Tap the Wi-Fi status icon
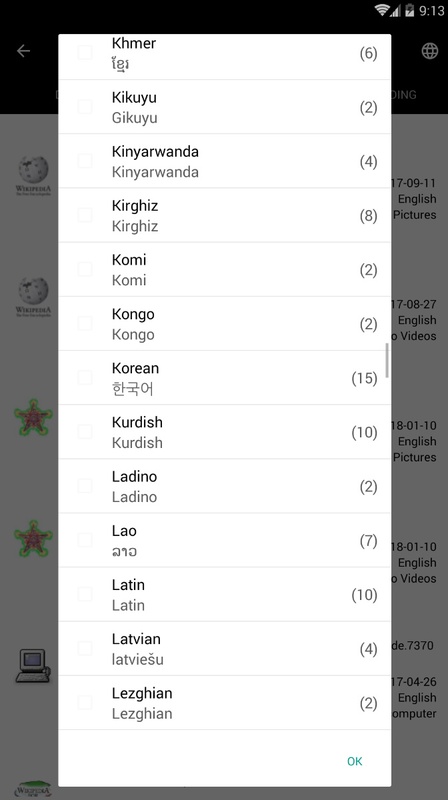The height and width of the screenshot is (800, 448). [381, 10]
